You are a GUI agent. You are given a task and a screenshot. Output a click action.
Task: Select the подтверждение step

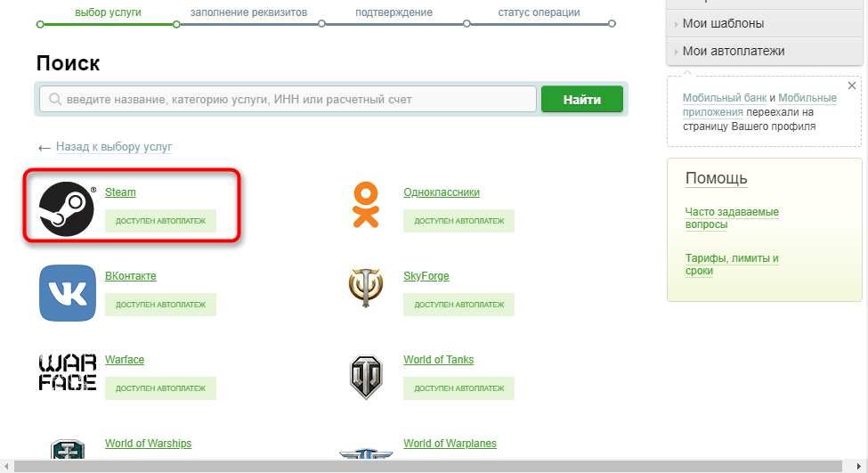(393, 12)
